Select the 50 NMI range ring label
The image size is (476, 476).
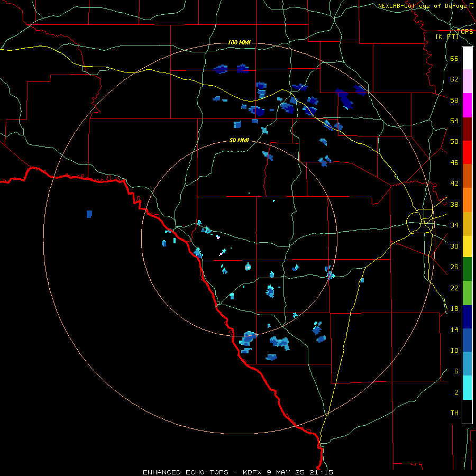click(239, 140)
